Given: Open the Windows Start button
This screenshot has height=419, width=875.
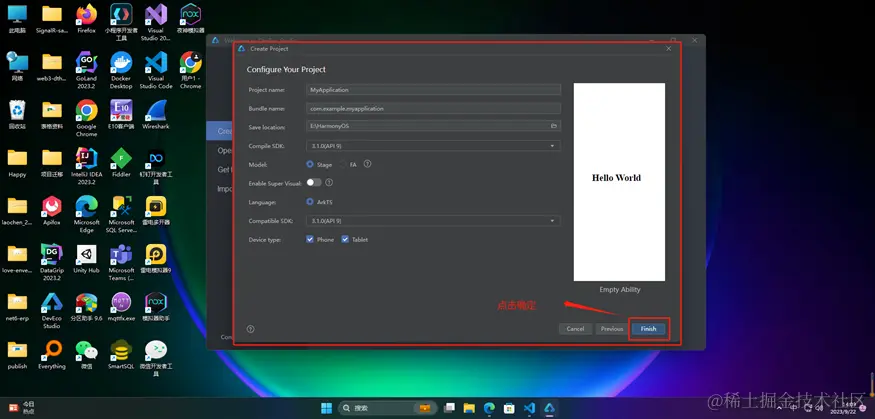Looking at the screenshot, I should [x=326, y=408].
